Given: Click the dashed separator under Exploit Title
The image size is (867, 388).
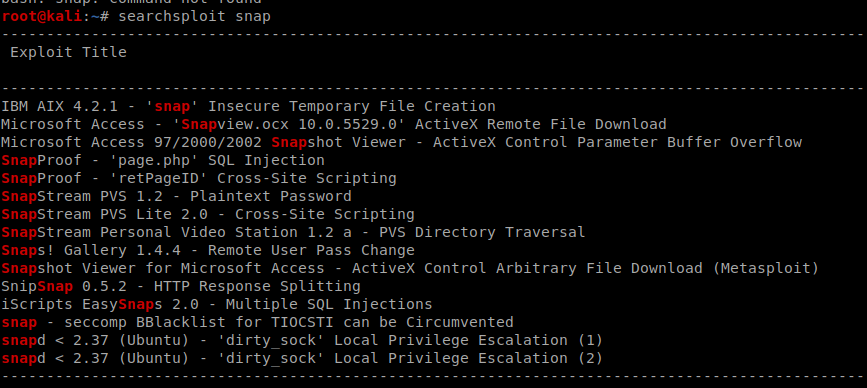Looking at the screenshot, I should (x=434, y=88).
